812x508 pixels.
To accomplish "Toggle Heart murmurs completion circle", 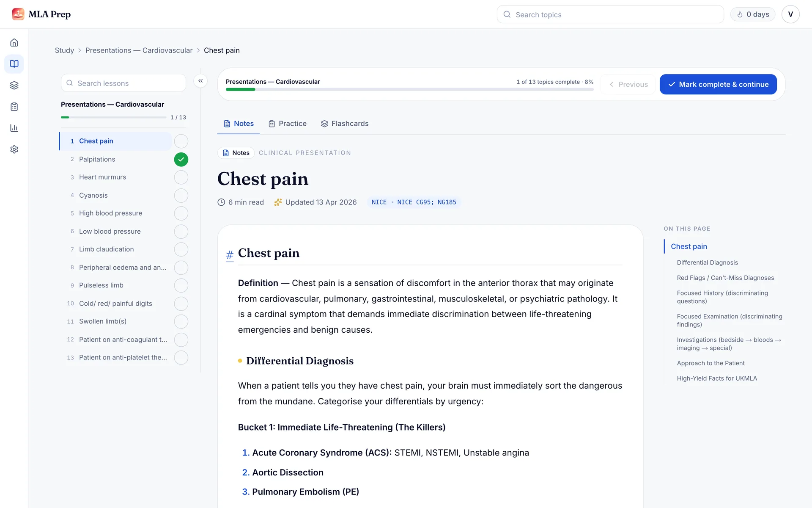I will click(x=181, y=177).
